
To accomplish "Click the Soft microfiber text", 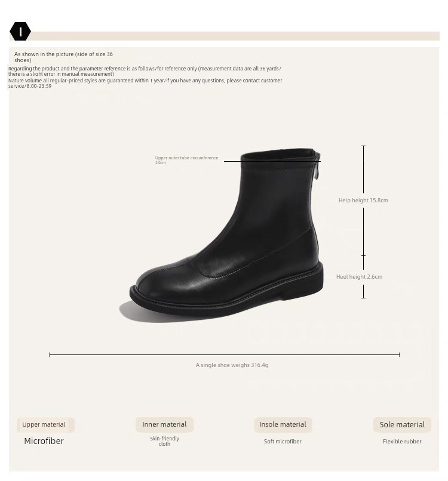I will [283, 442].
